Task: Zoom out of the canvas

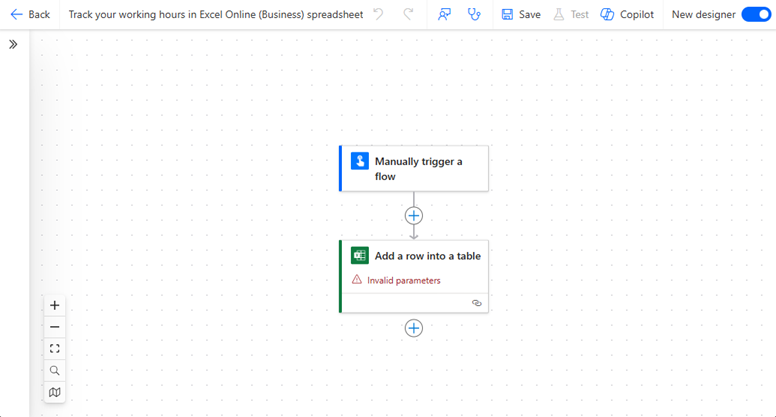Action: 55,327
